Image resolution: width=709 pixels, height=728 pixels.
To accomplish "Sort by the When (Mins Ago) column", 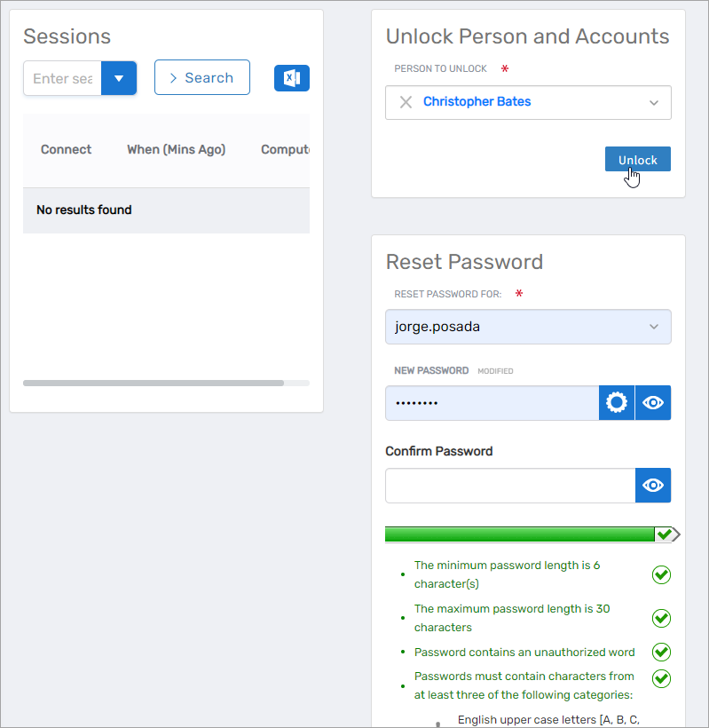I will [x=176, y=149].
